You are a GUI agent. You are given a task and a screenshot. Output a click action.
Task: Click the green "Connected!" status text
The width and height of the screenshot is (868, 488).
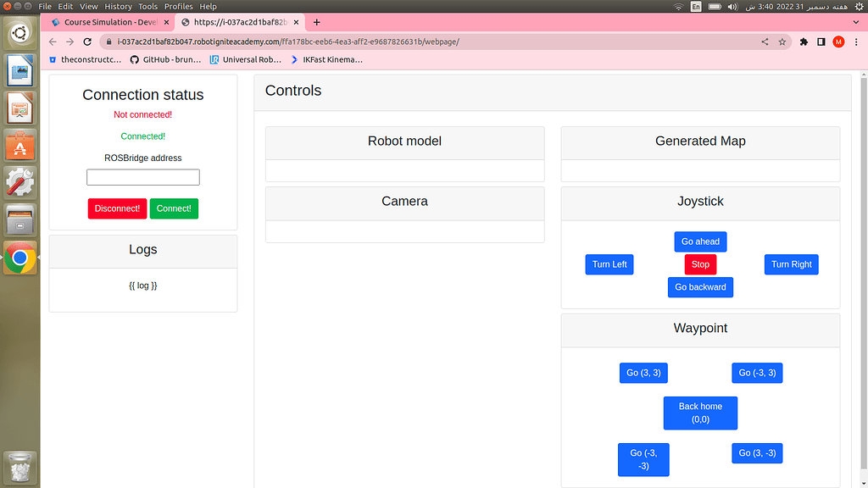[142, 136]
